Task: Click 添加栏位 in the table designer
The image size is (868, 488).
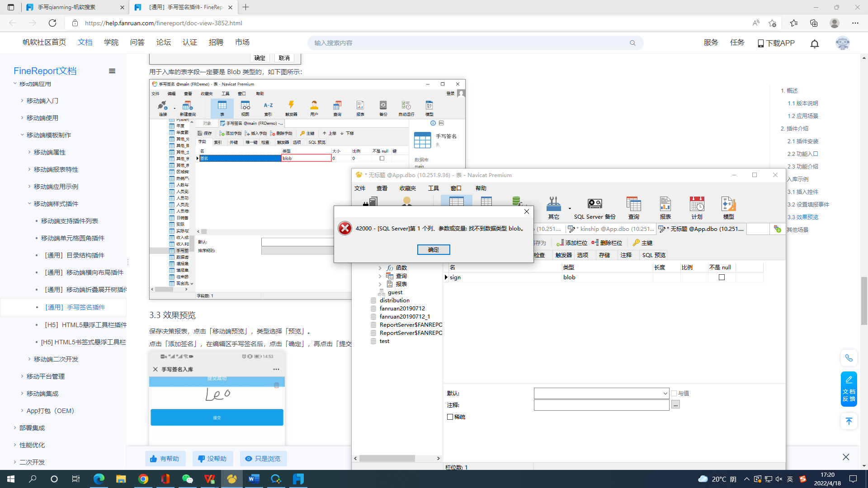Action: (572, 243)
